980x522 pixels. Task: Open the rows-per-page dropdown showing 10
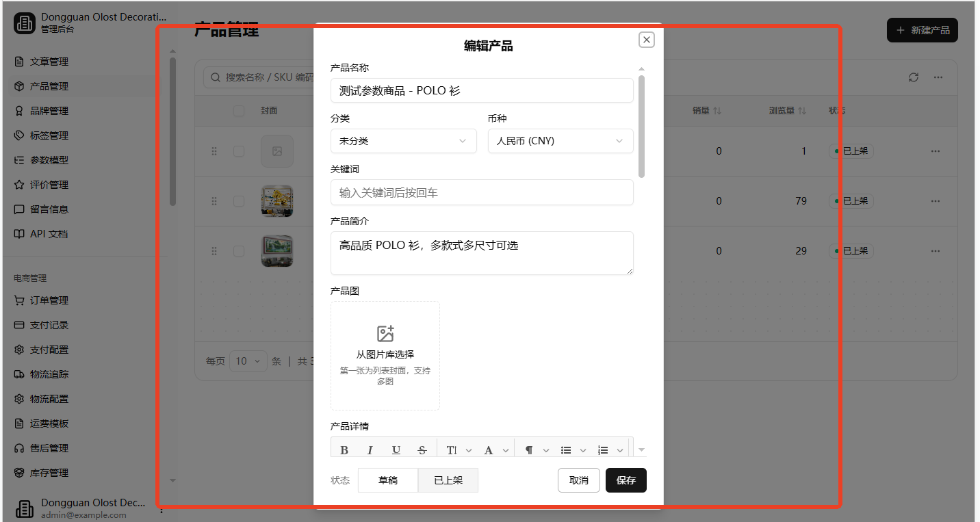(x=248, y=361)
